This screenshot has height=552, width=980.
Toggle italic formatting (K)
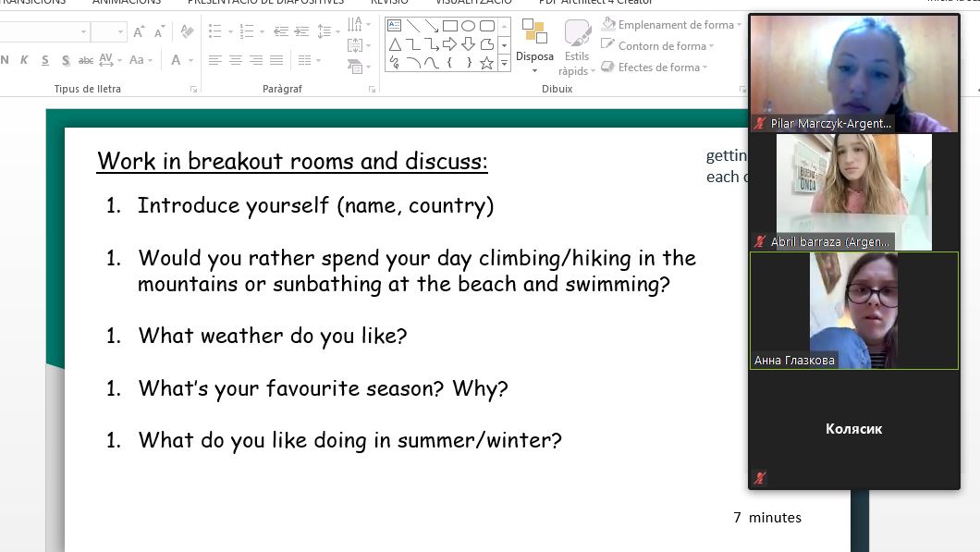24,60
